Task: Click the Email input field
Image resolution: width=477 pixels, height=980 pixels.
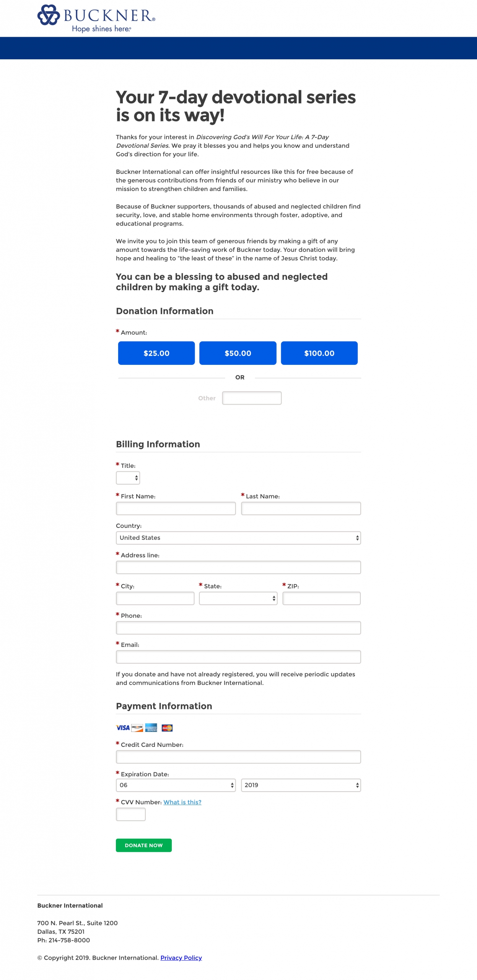Action: coord(238,657)
